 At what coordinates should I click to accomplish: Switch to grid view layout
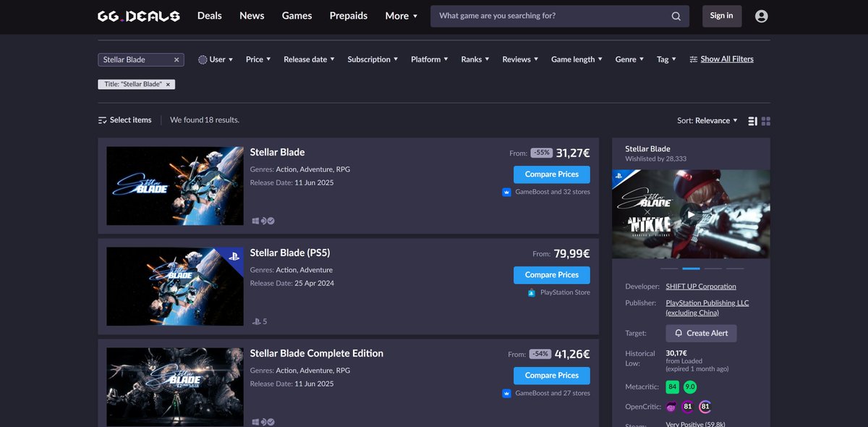[766, 121]
